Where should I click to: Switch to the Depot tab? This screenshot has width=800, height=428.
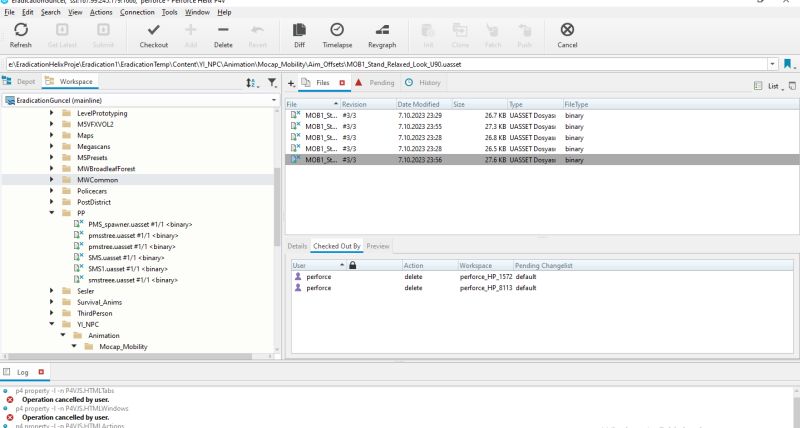tap(19, 82)
